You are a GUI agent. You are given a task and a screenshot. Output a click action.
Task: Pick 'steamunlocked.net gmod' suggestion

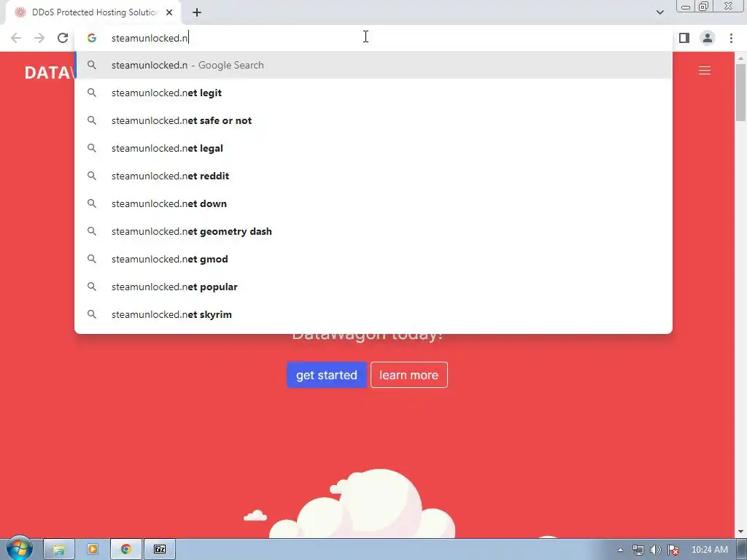coord(373,259)
